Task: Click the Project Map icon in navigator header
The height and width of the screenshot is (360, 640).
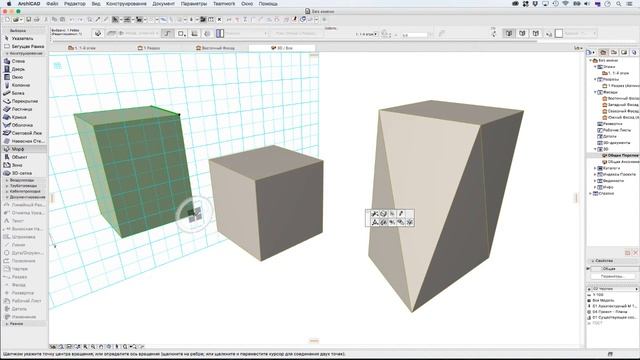Action: coord(603,53)
